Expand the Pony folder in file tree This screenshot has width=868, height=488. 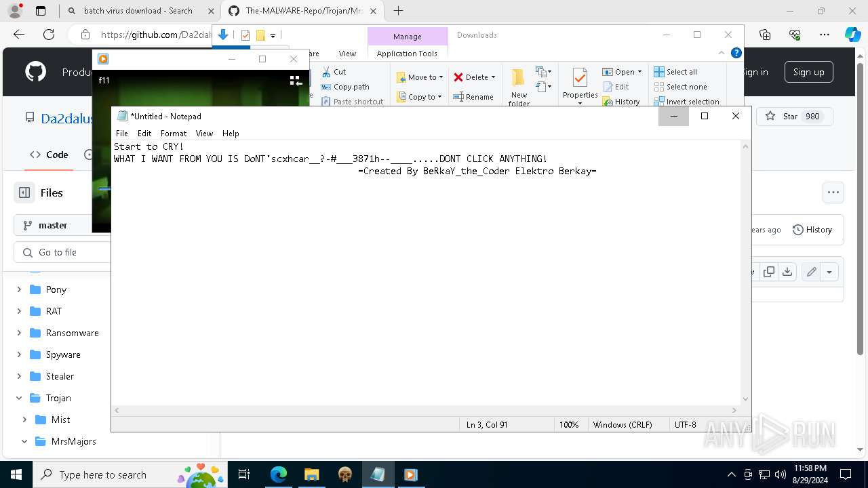point(19,289)
